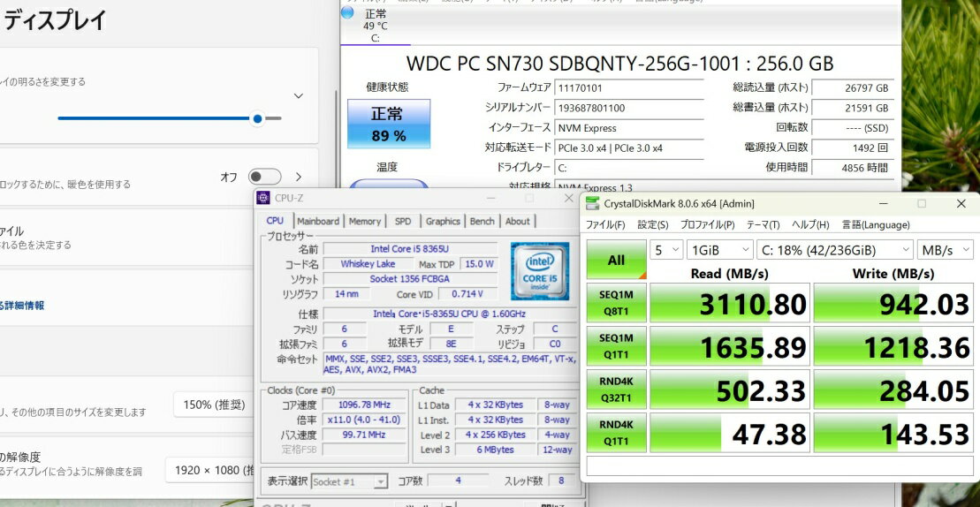The width and height of the screenshot is (980, 507).
Task: Select the C: drive 49 °C indicator
Action: tap(375, 26)
